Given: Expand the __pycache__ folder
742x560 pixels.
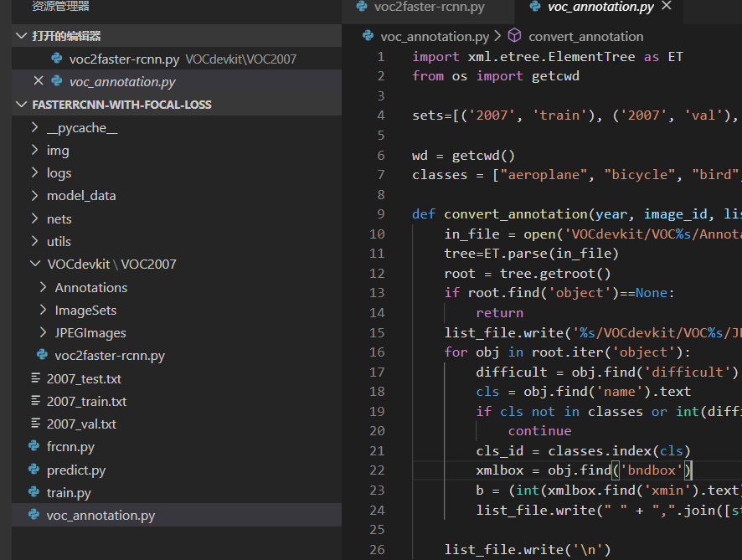Looking at the screenshot, I should [34, 127].
